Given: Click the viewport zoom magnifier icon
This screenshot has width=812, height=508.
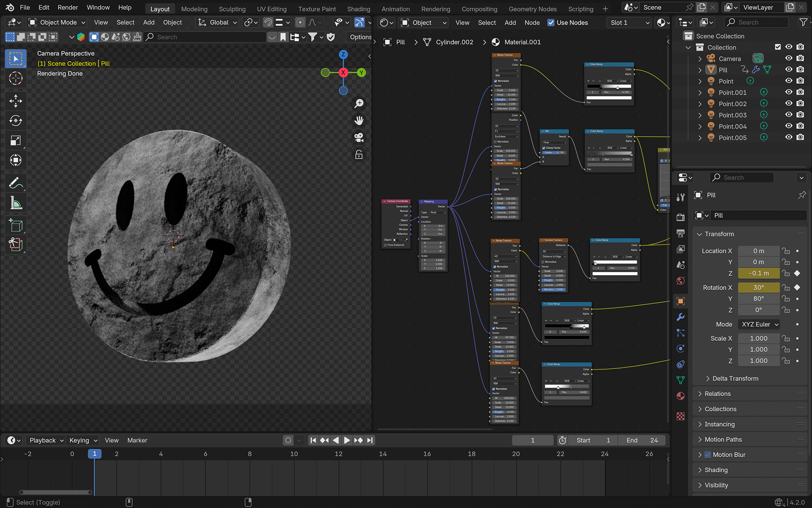Looking at the screenshot, I should 359,103.
